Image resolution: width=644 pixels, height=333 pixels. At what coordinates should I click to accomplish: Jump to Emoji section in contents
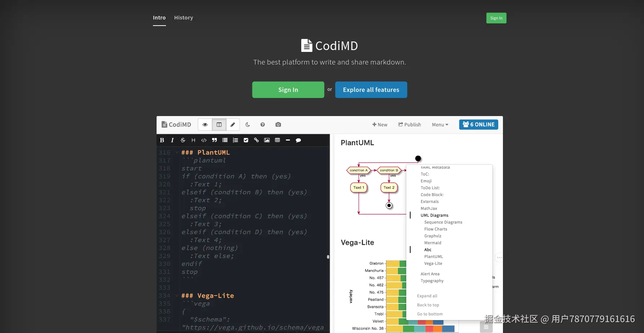pos(426,181)
